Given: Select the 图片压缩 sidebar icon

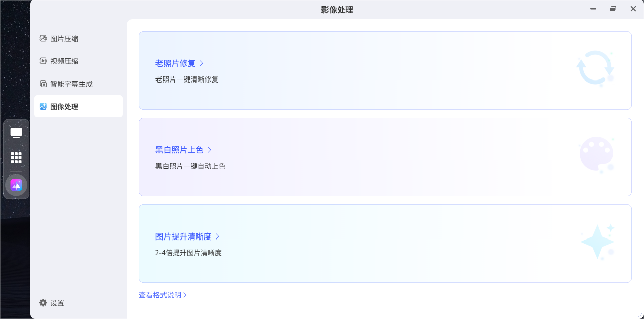Looking at the screenshot, I should 43,38.
